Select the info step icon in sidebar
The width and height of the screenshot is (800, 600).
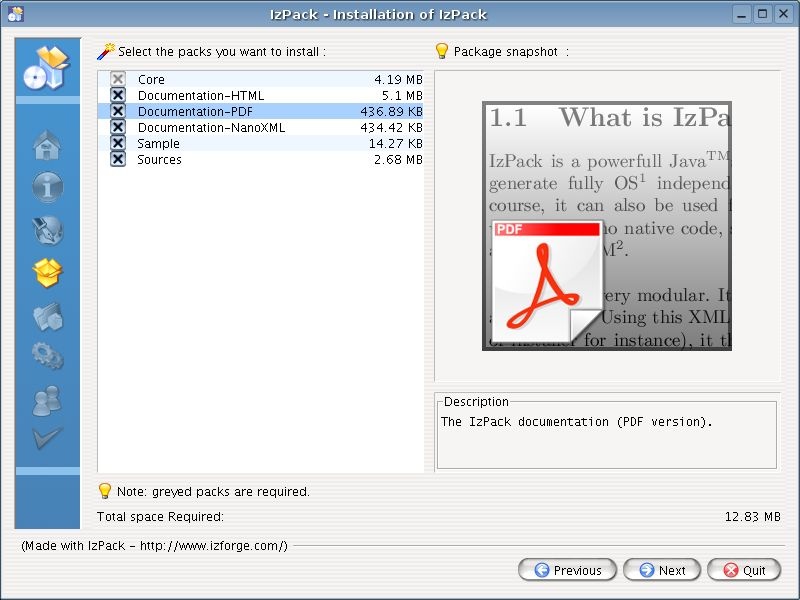click(x=47, y=187)
